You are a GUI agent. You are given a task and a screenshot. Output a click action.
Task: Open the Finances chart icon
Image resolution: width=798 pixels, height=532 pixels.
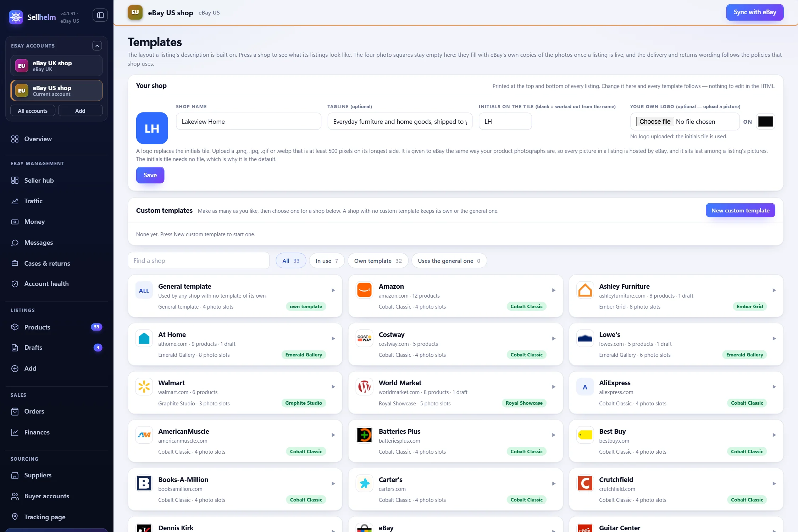pos(15,432)
